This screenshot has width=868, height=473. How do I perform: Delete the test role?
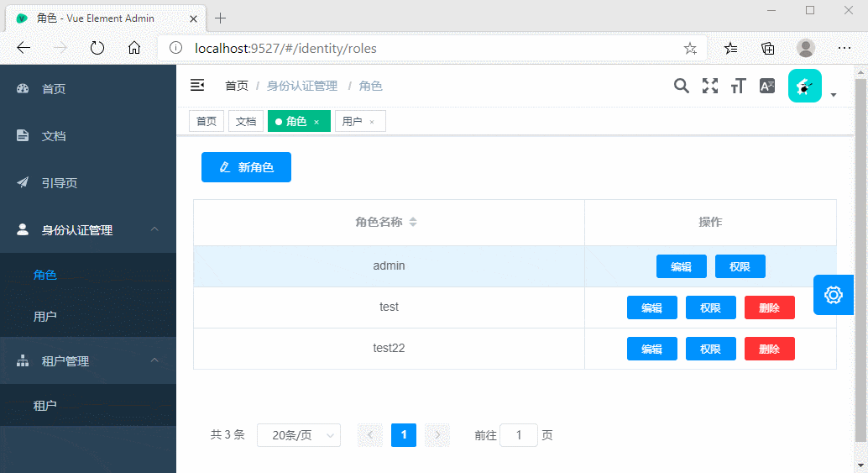tap(770, 308)
